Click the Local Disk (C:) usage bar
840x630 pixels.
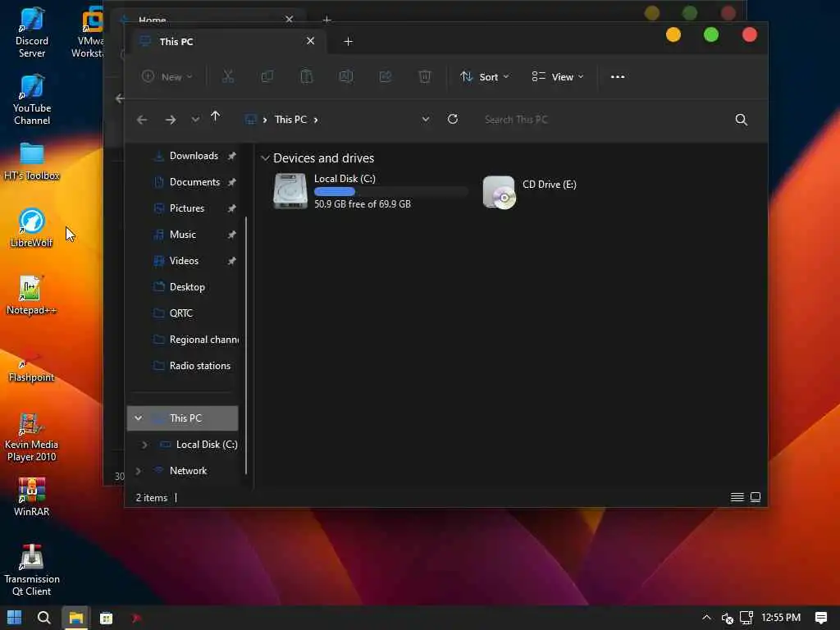(390, 191)
